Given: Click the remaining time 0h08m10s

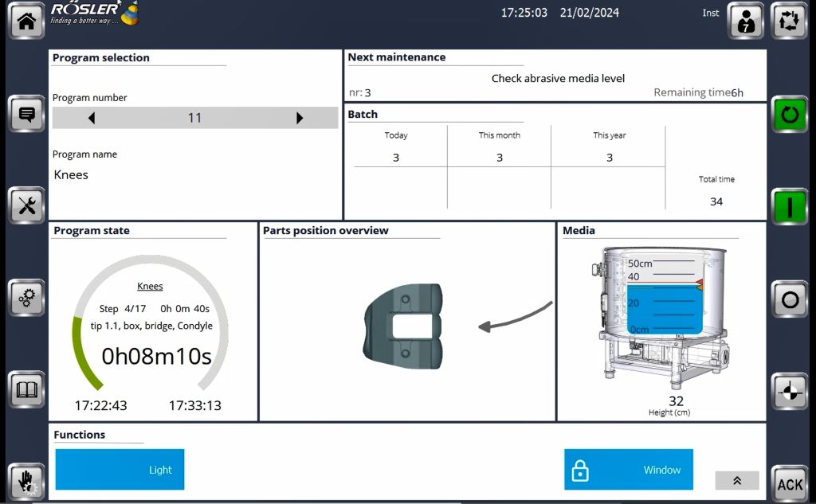Looking at the screenshot, I should [x=157, y=356].
